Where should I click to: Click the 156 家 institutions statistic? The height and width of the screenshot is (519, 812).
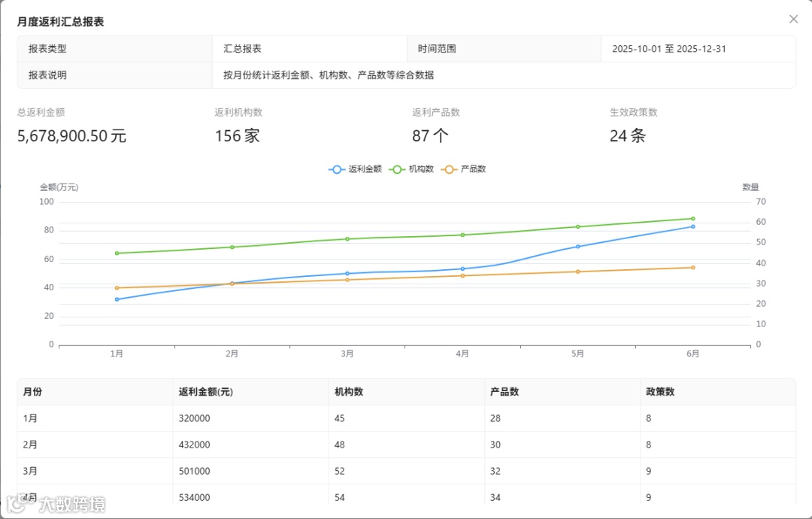[237, 135]
